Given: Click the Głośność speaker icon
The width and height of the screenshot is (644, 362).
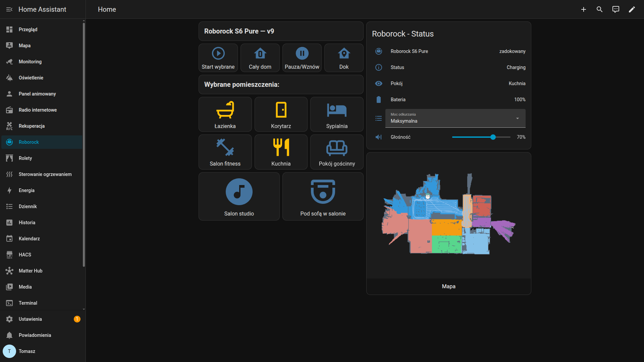Looking at the screenshot, I should 379,137.
